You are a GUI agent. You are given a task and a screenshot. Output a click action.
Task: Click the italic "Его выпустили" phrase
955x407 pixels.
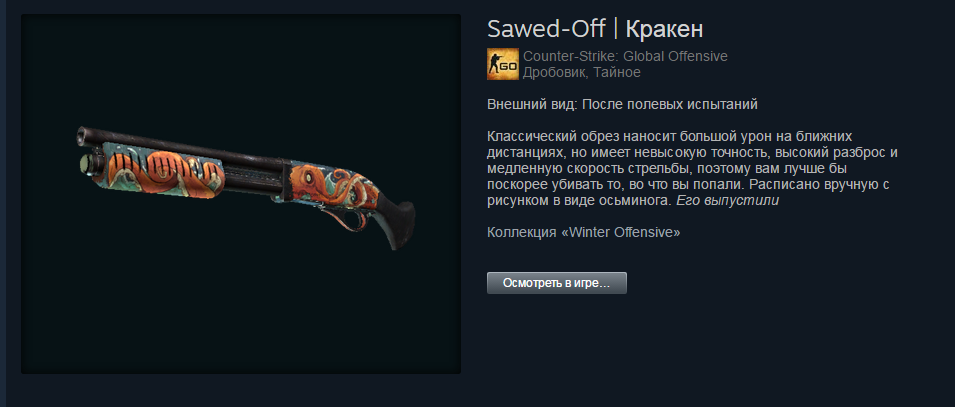coord(727,200)
